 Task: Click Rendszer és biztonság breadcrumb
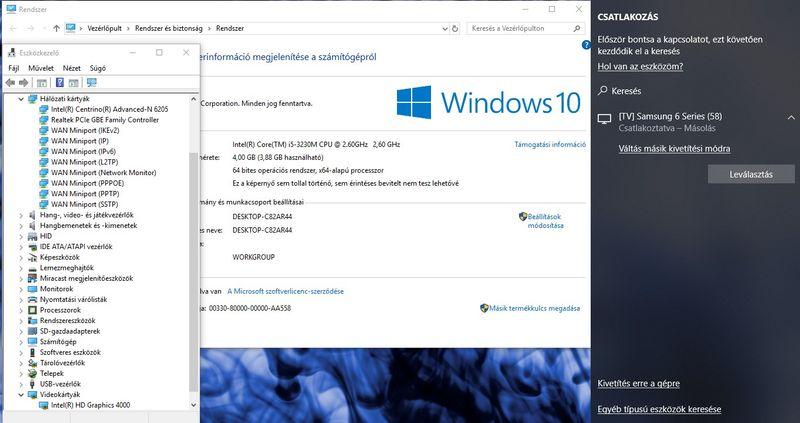[x=169, y=29]
